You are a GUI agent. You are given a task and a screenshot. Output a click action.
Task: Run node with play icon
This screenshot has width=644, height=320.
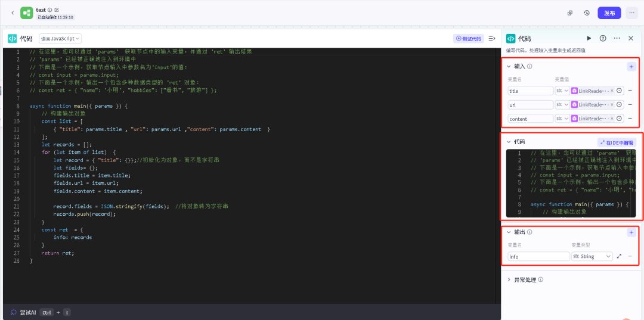click(x=589, y=38)
